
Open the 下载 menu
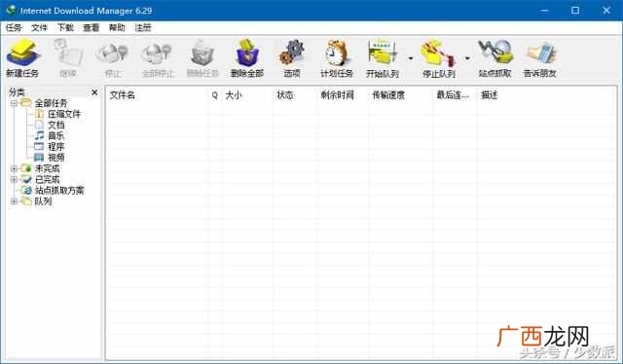coord(65,27)
